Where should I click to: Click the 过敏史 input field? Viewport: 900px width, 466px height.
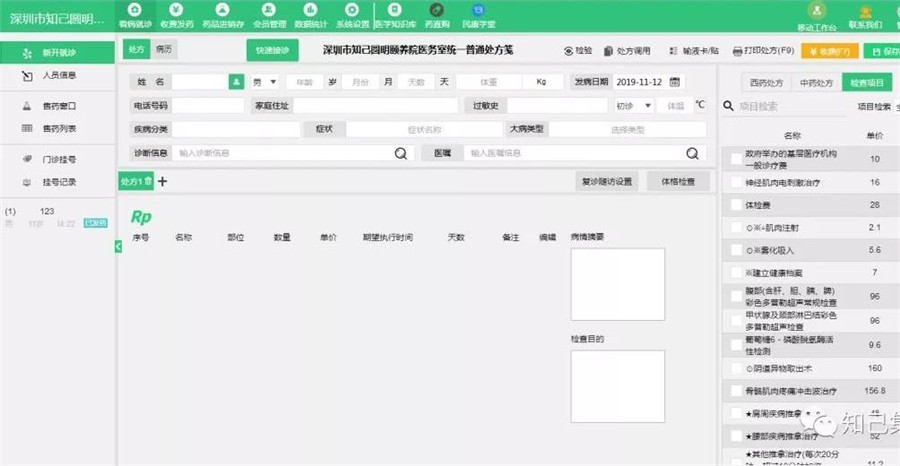(x=557, y=106)
